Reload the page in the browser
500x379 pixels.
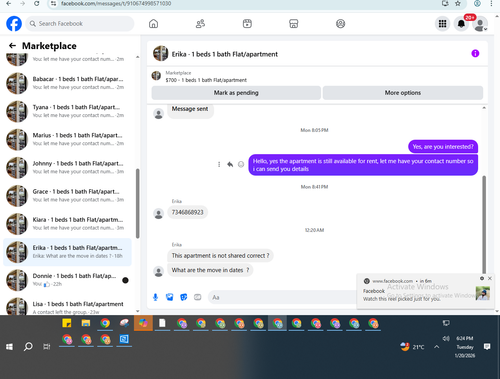pos(37,3)
